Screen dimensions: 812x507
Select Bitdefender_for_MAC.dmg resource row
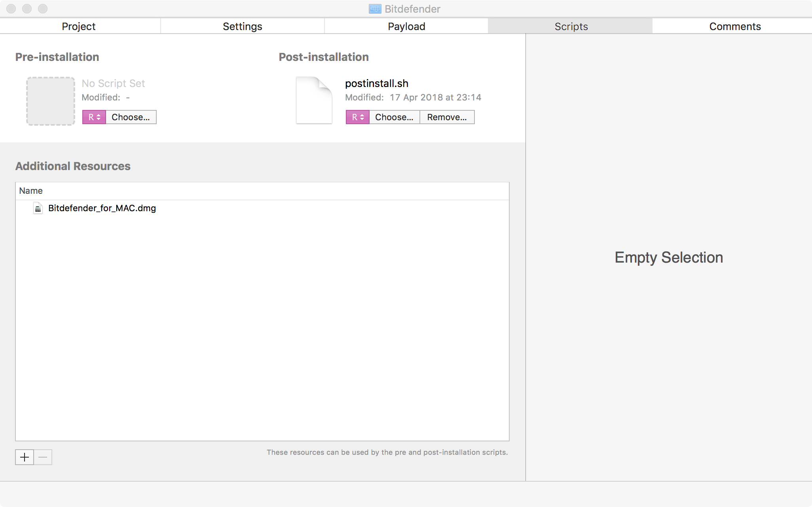[x=262, y=208]
